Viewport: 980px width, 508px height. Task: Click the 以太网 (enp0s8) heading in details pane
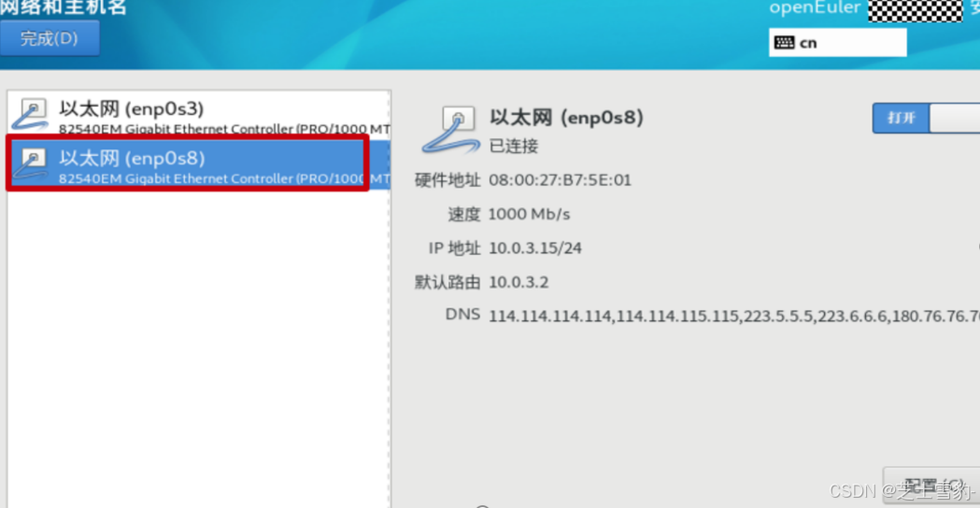tap(566, 118)
